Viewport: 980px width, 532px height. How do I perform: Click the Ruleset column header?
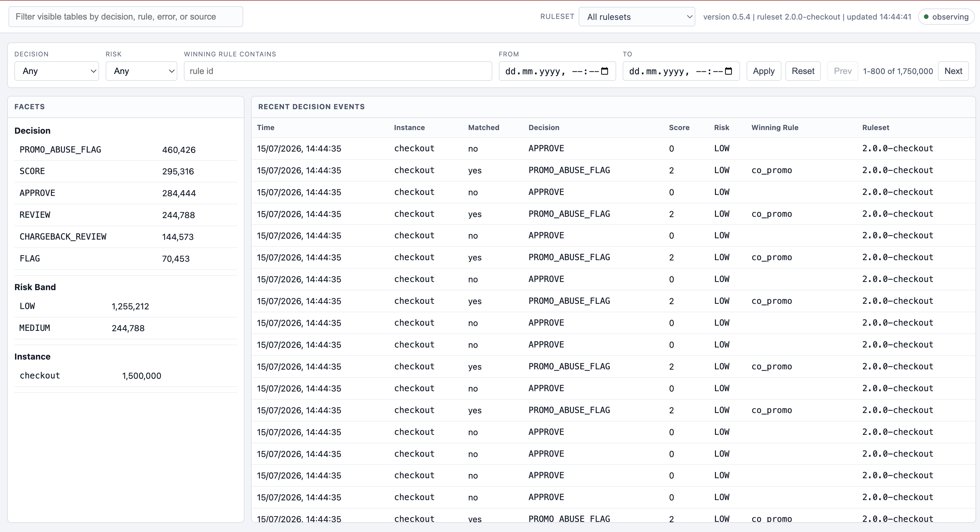[875, 128]
